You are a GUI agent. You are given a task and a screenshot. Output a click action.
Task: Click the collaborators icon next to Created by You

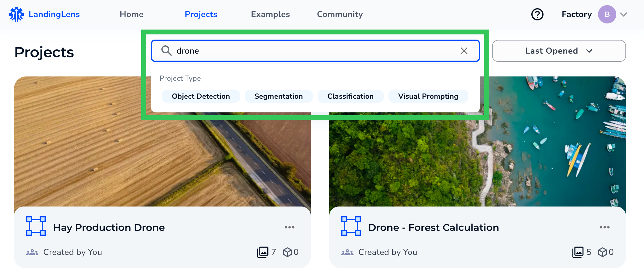click(x=33, y=252)
